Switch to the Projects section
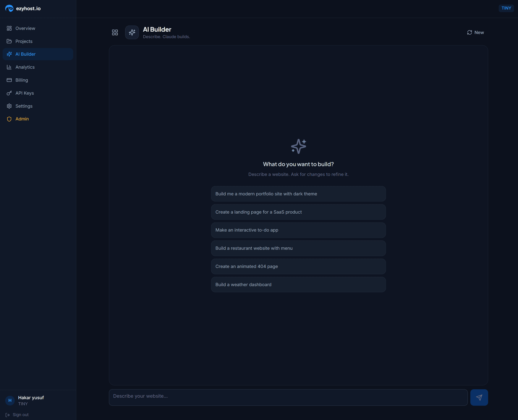The width and height of the screenshot is (518, 420). click(24, 41)
